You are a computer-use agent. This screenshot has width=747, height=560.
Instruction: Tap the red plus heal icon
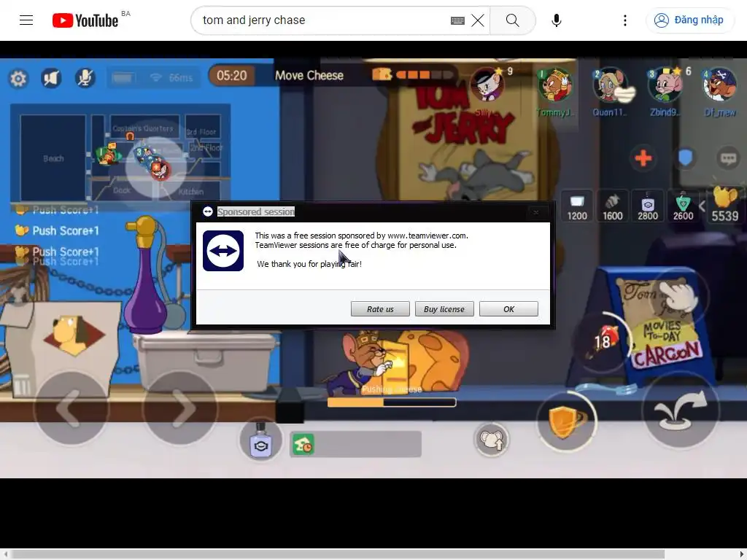[x=643, y=158]
